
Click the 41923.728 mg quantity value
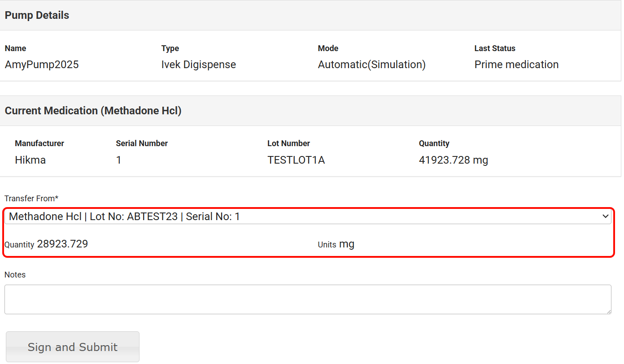pyautogui.click(x=453, y=160)
